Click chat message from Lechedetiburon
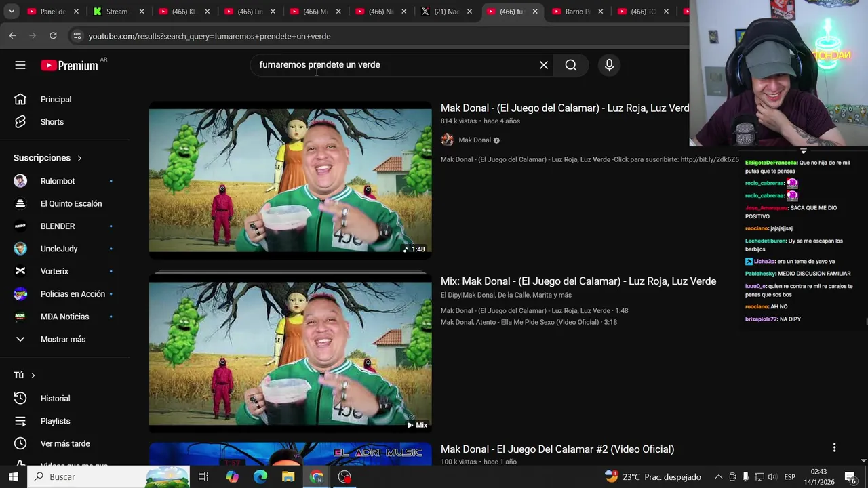Viewport: 868px width, 488px height. 794,245
